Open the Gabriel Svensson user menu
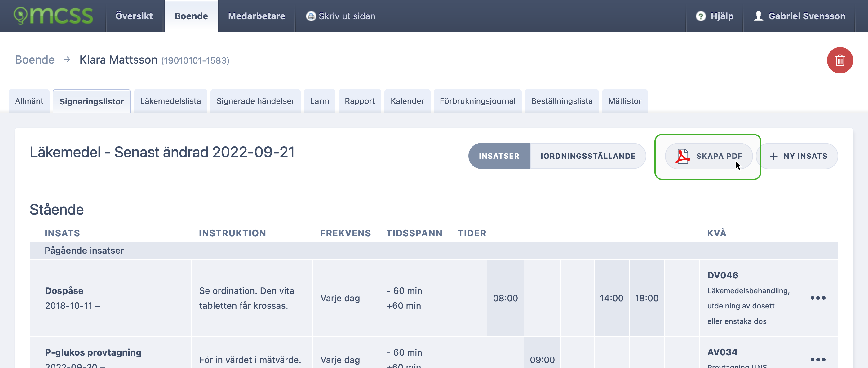Screen dimensions: 868x368 pyautogui.click(x=799, y=16)
